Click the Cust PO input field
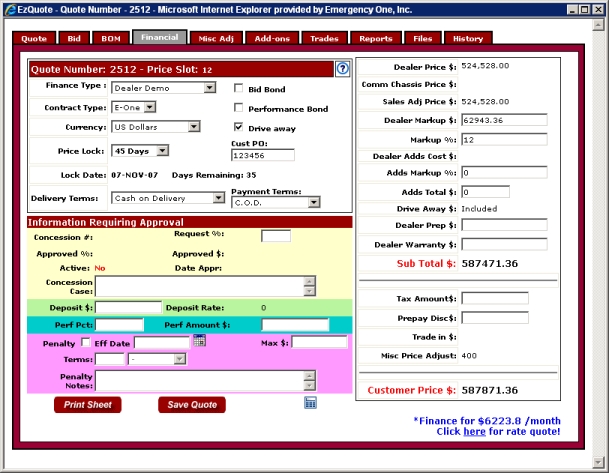Image resolution: width=609 pixels, height=473 pixels. pos(263,155)
